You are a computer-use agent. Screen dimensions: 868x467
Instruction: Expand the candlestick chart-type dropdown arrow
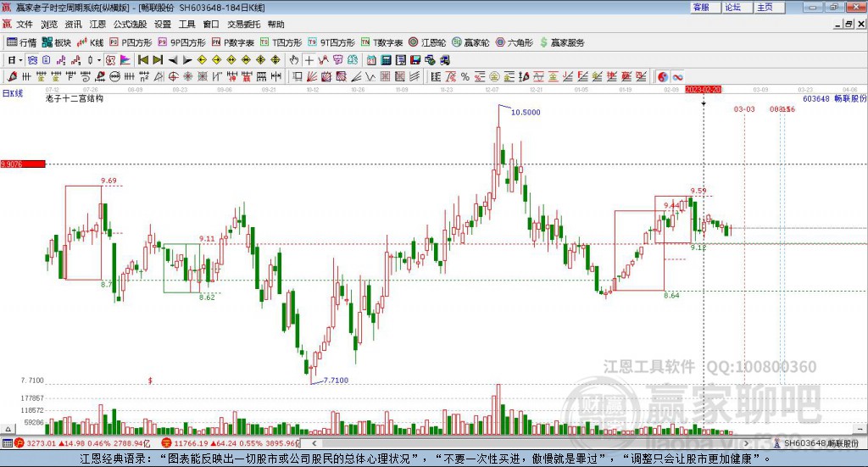click(99, 60)
